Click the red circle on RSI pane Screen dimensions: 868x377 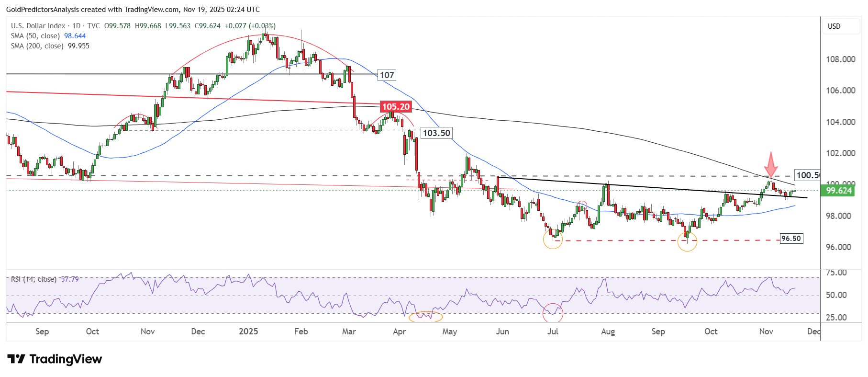coord(553,313)
